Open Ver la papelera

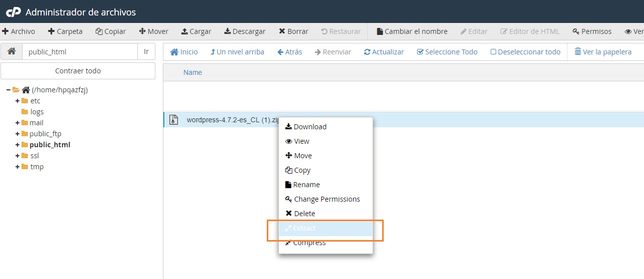tap(603, 52)
